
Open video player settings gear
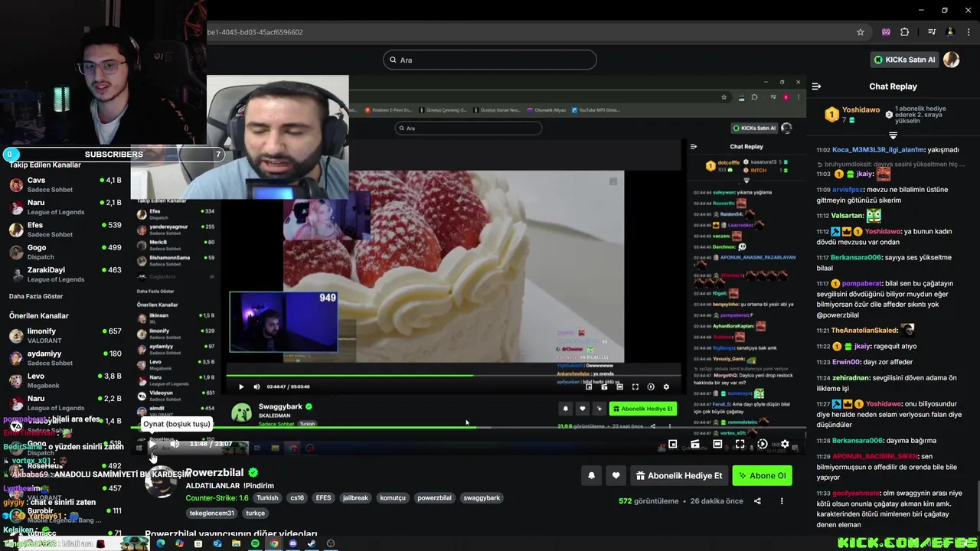[x=785, y=444]
